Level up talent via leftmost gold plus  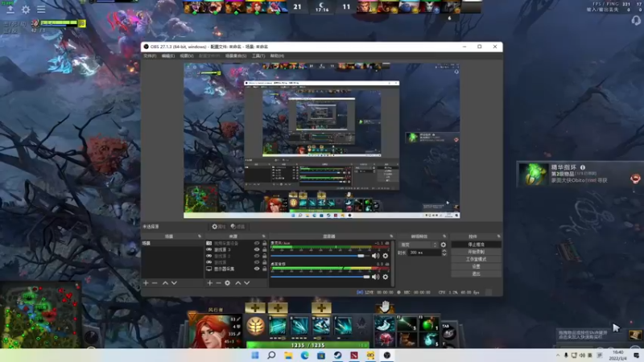tap(255, 308)
